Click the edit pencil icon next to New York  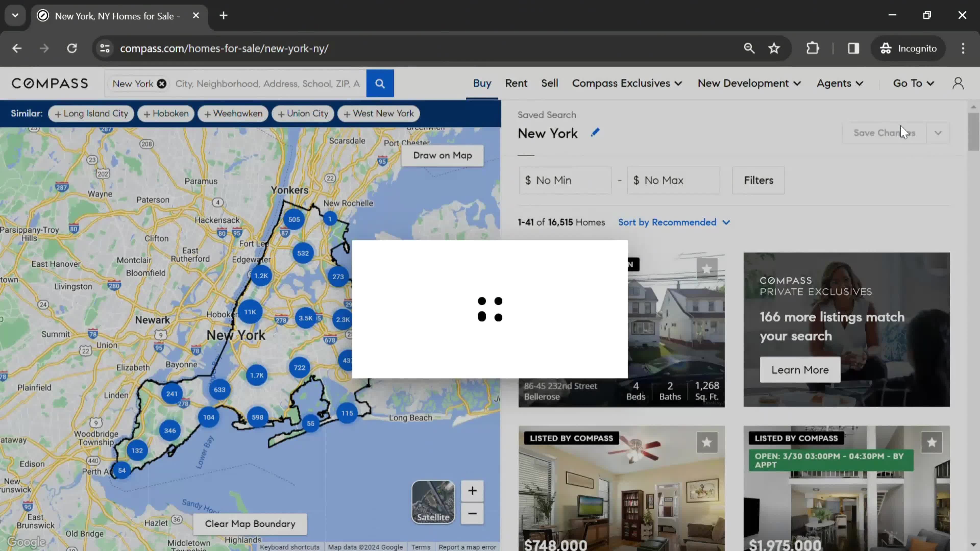pos(594,133)
